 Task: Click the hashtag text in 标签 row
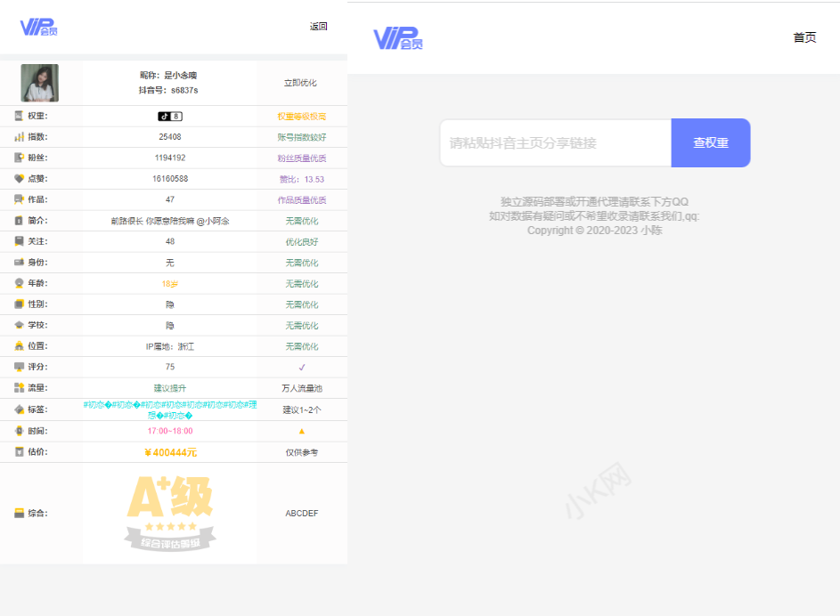tap(169, 409)
